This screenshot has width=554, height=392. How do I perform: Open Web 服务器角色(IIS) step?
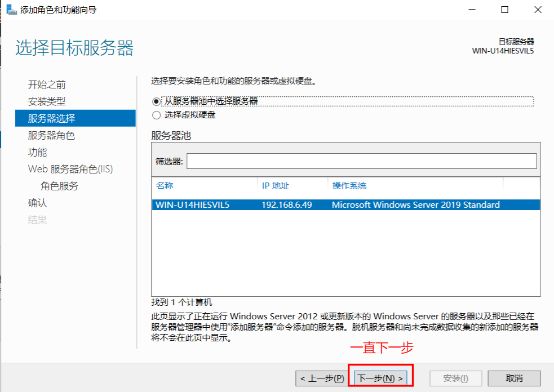pyautogui.click(x=70, y=169)
